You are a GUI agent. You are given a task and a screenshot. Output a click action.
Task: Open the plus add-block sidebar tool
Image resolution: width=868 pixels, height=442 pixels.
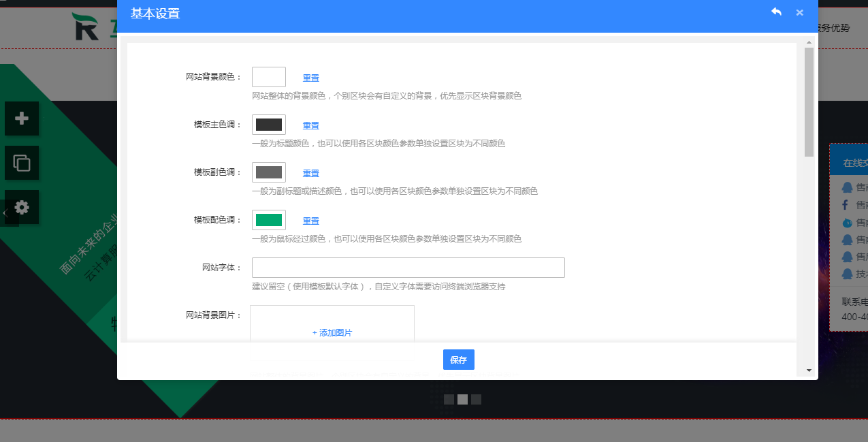tap(22, 119)
